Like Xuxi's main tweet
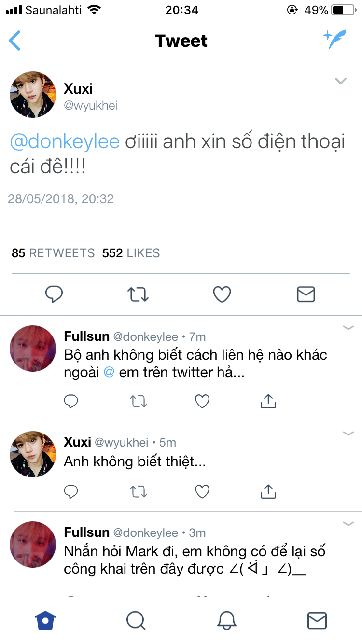 (x=222, y=294)
